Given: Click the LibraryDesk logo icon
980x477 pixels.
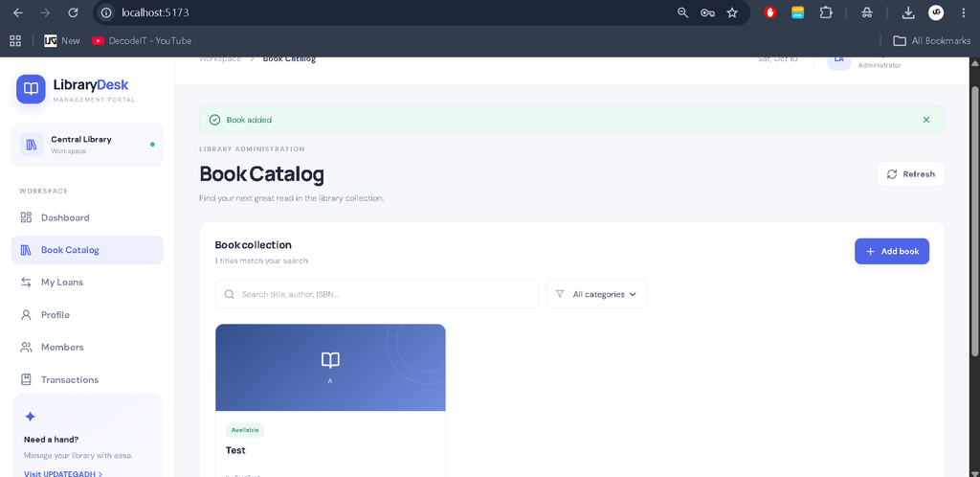Looking at the screenshot, I should (31, 89).
